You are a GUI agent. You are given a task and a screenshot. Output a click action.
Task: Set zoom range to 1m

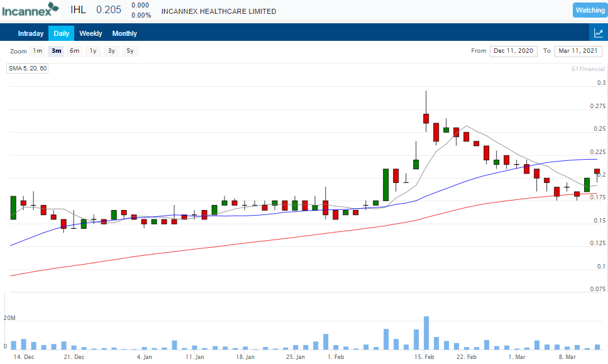coord(38,51)
